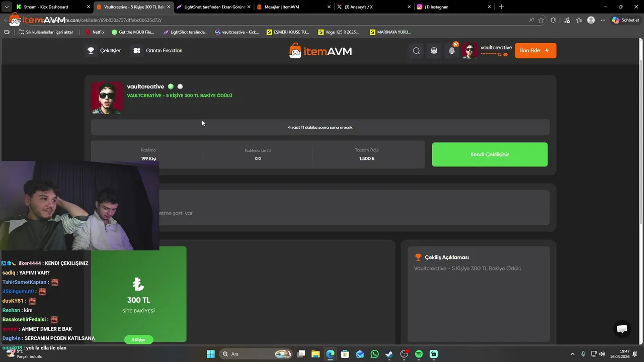Open Sık kullanılanları içeri aktar bookmark
The height and width of the screenshot is (362, 644).
46,32
